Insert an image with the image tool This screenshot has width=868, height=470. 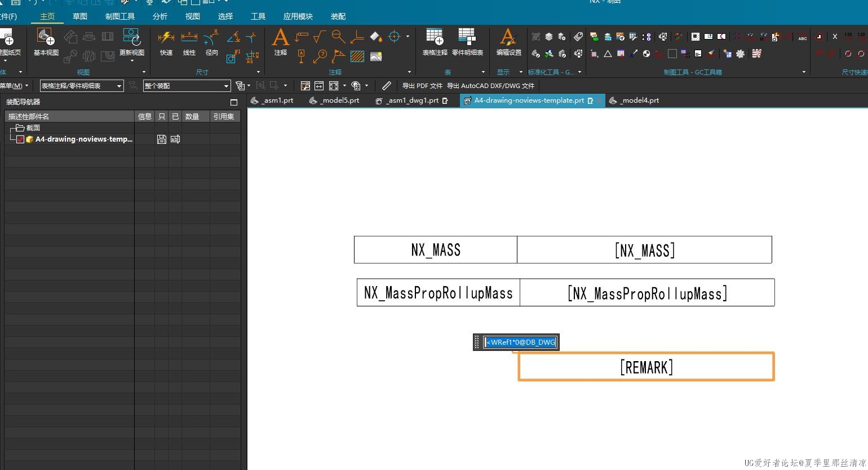pos(376,56)
